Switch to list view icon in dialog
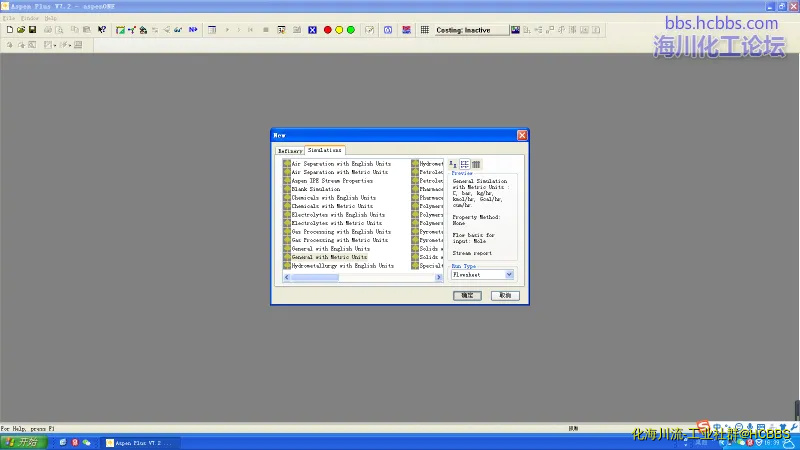 (464, 164)
